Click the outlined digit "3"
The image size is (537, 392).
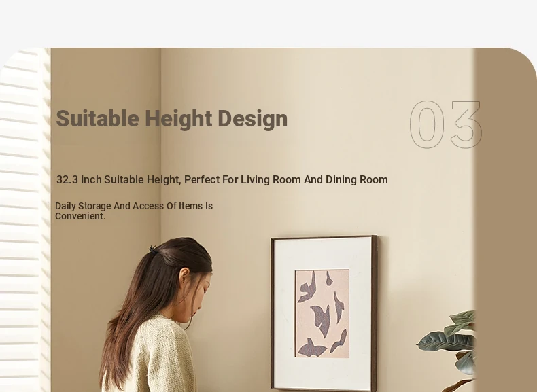point(466,124)
